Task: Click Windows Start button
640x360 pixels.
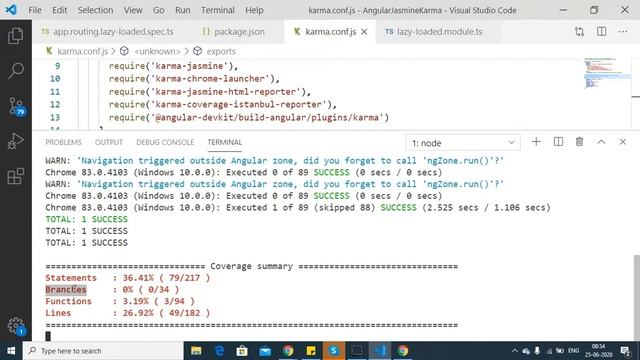Action: [11, 351]
